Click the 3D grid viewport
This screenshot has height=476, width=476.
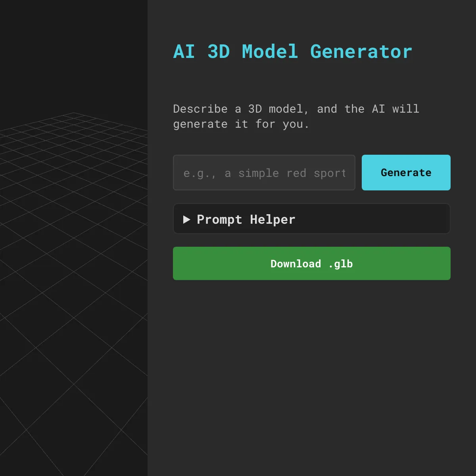click(x=74, y=238)
